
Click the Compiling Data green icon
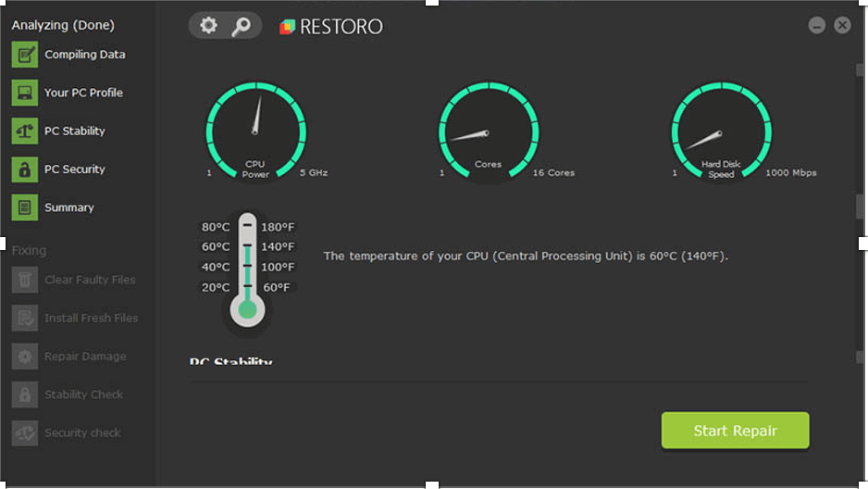click(25, 55)
